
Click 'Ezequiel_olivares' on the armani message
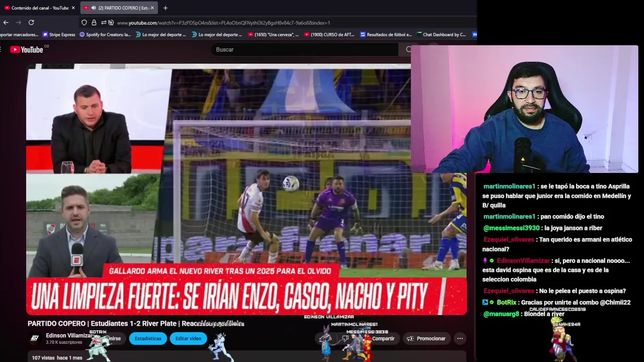click(509, 240)
